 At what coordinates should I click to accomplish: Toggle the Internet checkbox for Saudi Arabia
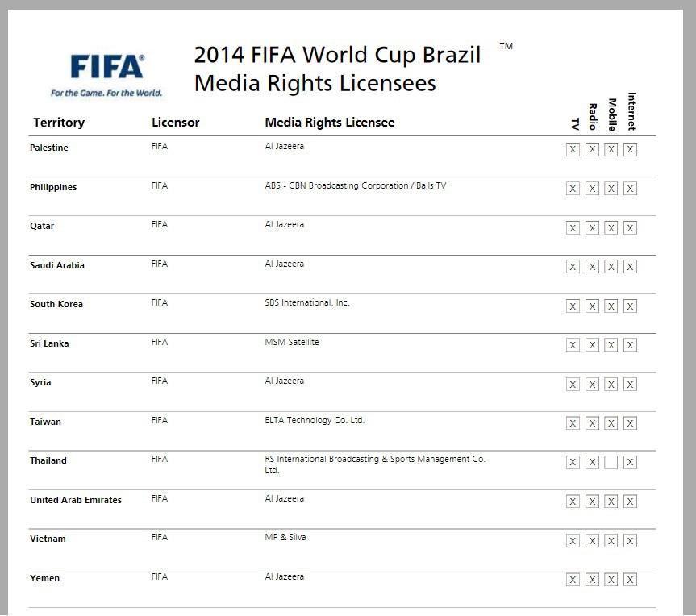(x=631, y=267)
